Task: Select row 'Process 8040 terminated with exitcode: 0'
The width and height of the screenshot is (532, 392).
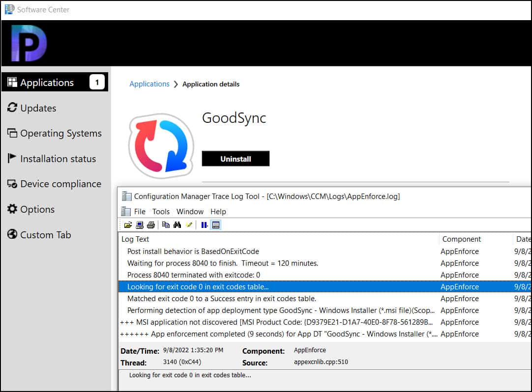Action: [325, 275]
